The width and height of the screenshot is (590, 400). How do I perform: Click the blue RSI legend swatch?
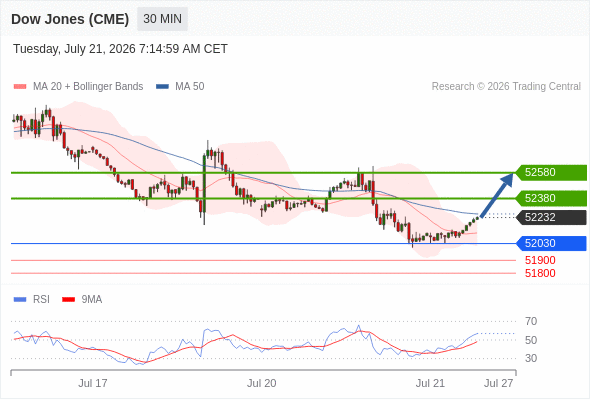[x=20, y=300]
